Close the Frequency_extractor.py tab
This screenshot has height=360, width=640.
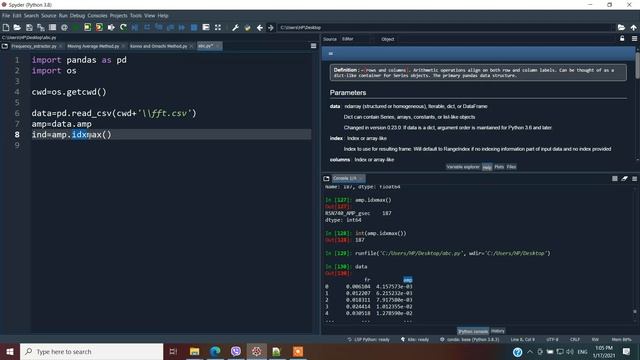tap(61, 46)
